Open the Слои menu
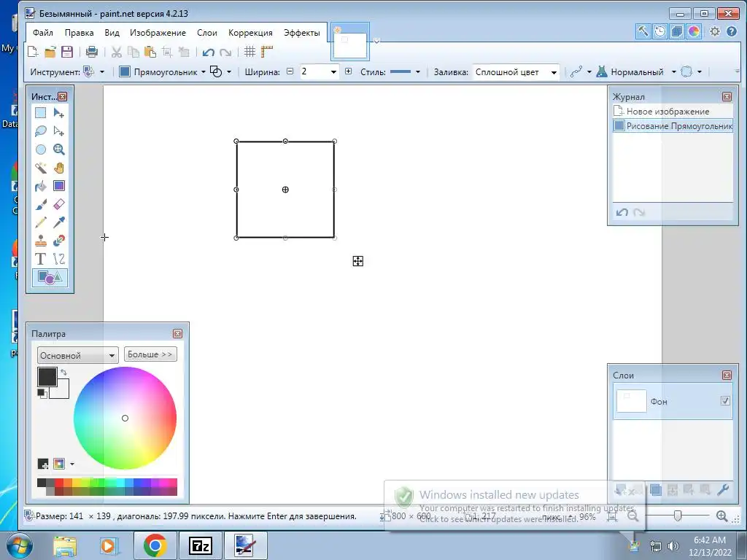Screen dimensions: 747x560 206,33
